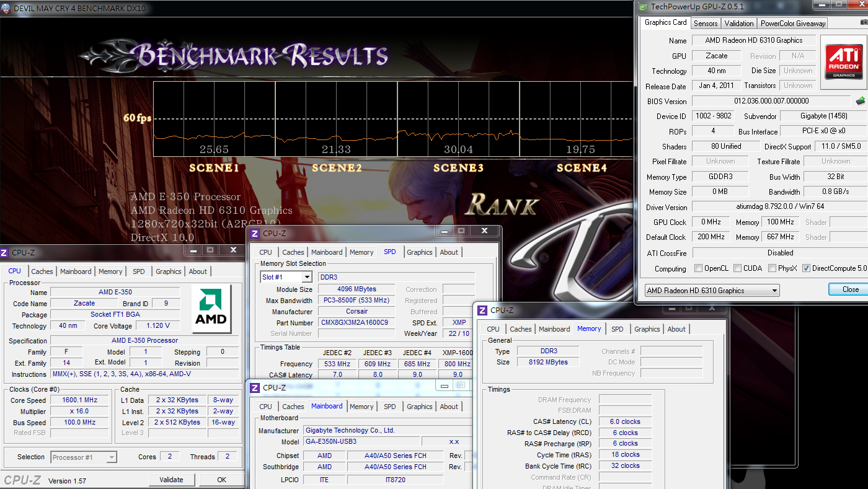This screenshot has height=489, width=868.
Task: Click the 'AMD E-350' Name field in CPU-Z
Action: click(115, 293)
